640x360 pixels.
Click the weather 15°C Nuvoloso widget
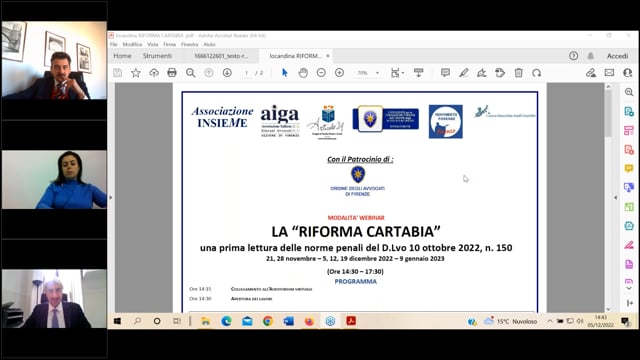510,321
